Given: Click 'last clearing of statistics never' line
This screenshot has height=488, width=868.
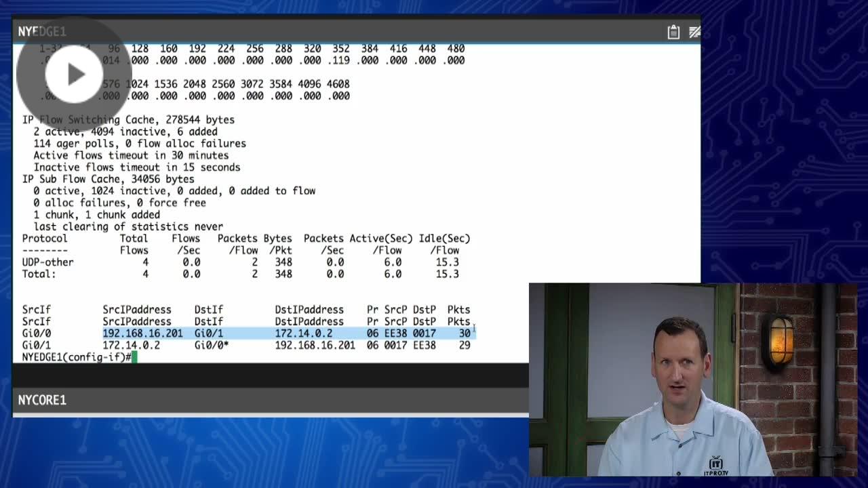Looking at the screenshot, I should (128, 226).
